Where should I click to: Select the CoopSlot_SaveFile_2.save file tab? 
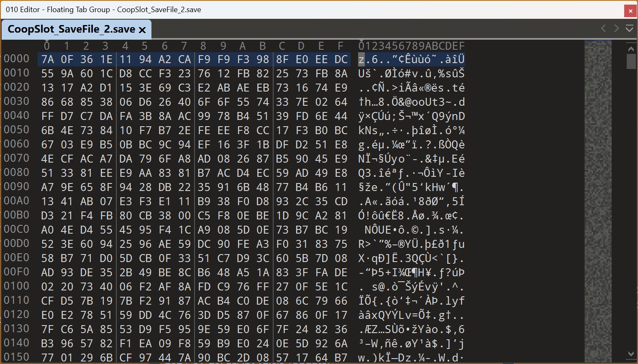pyautogui.click(x=71, y=29)
